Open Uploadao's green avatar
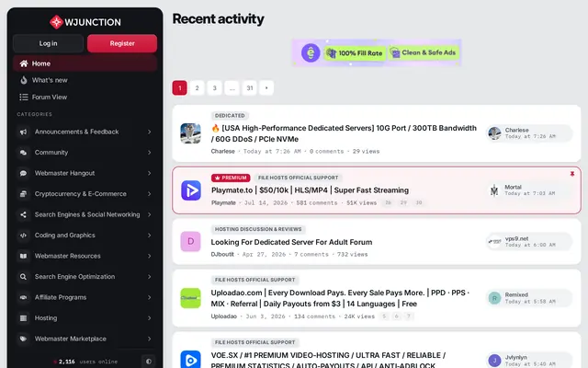 (190, 298)
